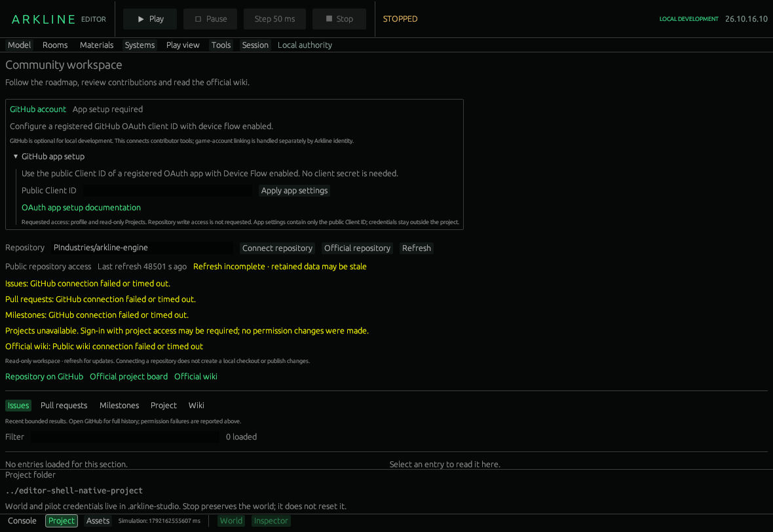This screenshot has width=773, height=532.
Task: Click Apply app settings button
Action: coord(294,190)
